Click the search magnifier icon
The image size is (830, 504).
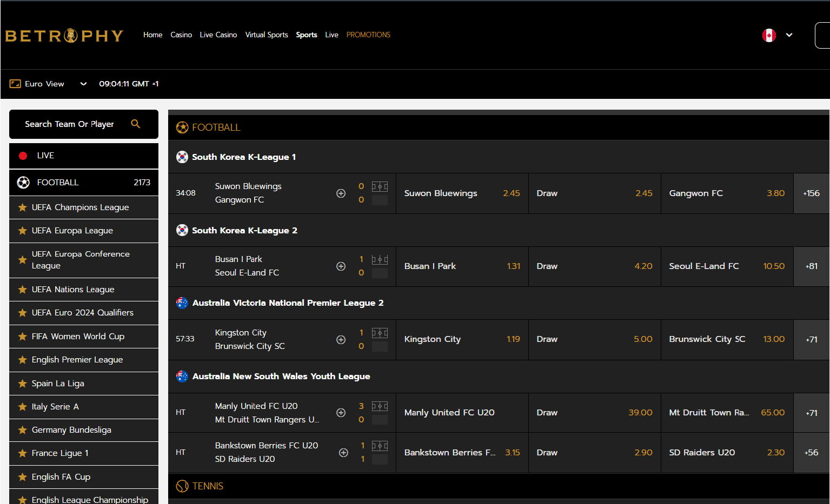135,124
